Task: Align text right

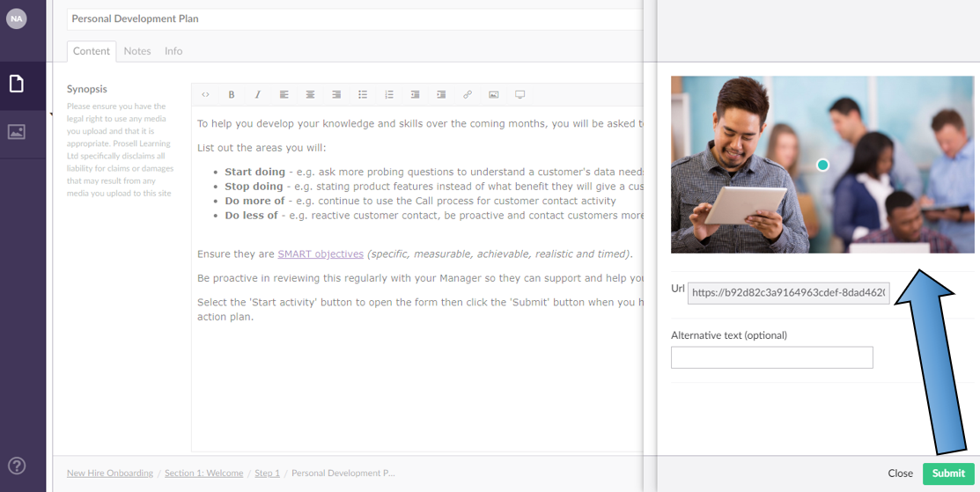Action: click(x=336, y=95)
